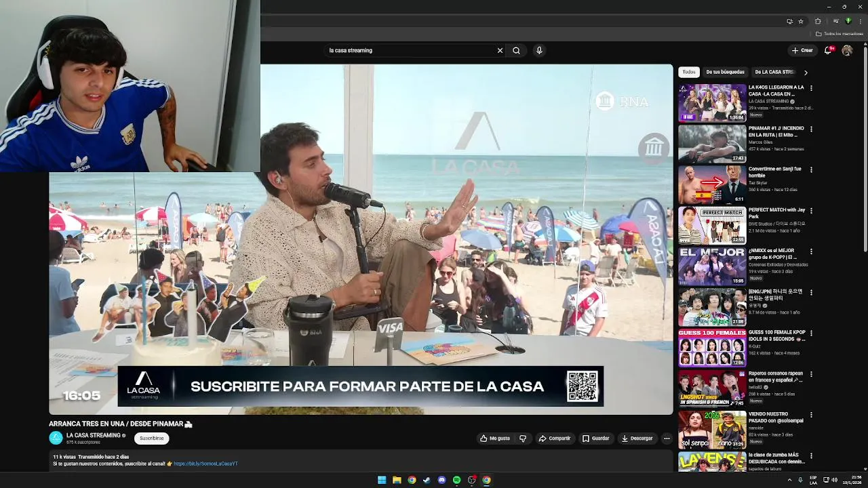Click the dislike thumbs-down button
The height and width of the screenshot is (488, 868).
tap(523, 439)
